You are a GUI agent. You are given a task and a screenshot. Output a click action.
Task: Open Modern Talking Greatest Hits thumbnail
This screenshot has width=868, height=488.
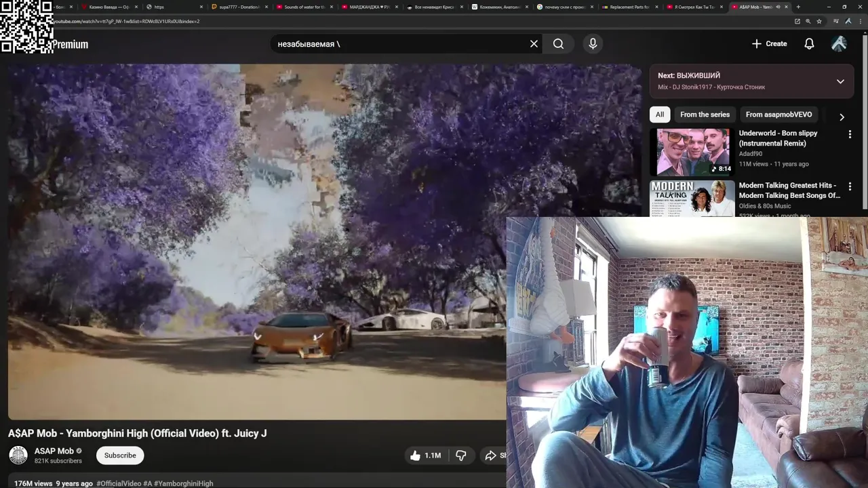pyautogui.click(x=692, y=199)
